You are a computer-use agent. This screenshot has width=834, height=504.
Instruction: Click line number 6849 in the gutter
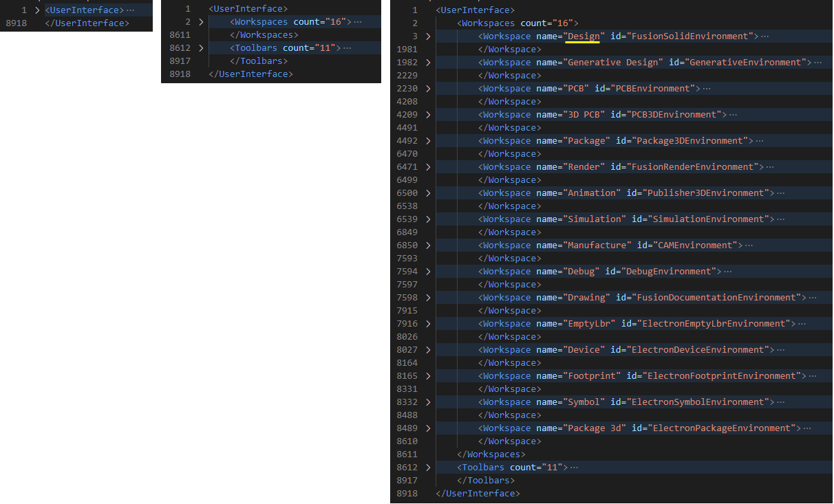click(407, 232)
